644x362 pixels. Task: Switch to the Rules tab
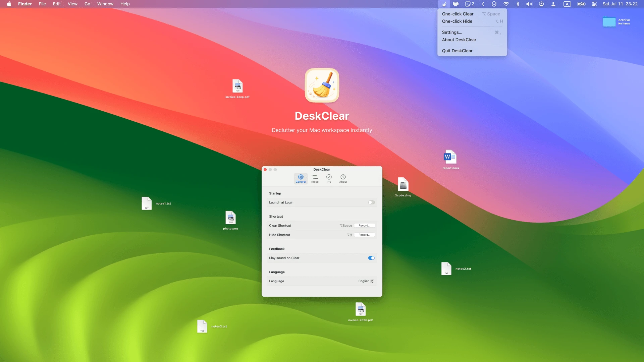point(315,178)
